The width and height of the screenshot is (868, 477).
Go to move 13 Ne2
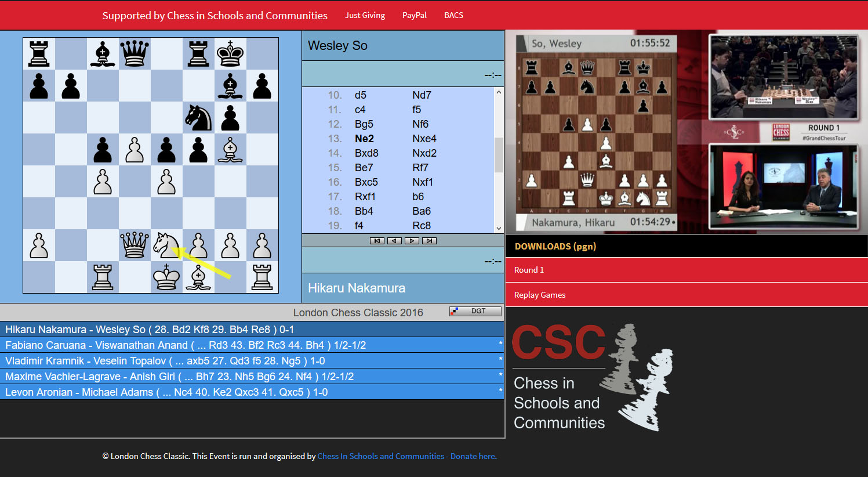364,139
